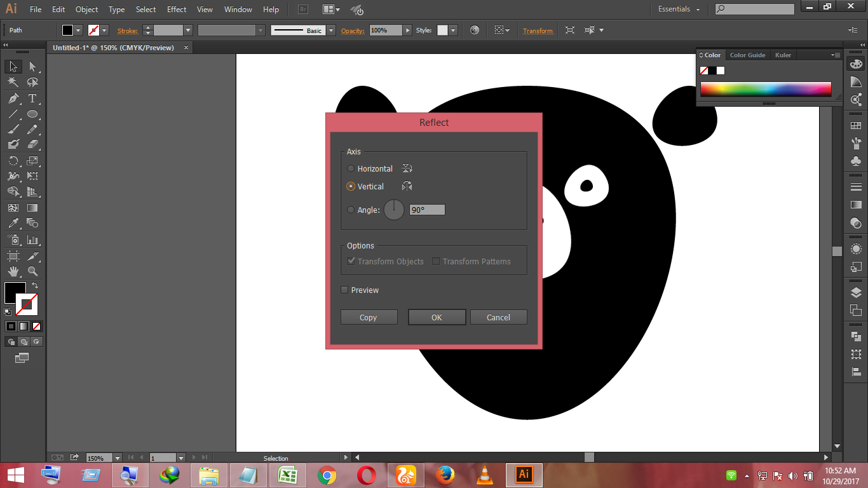
Task: Select the Magic Wand tool
Action: [13, 83]
